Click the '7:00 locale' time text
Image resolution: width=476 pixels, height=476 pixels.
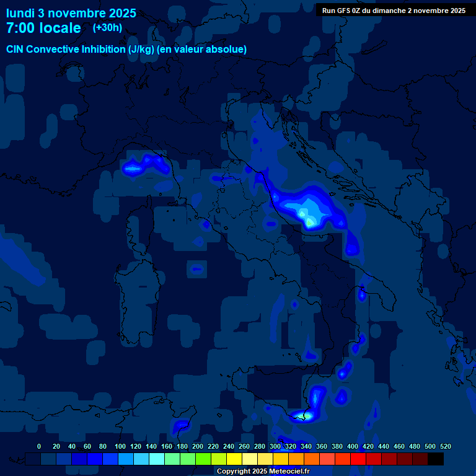point(43,28)
